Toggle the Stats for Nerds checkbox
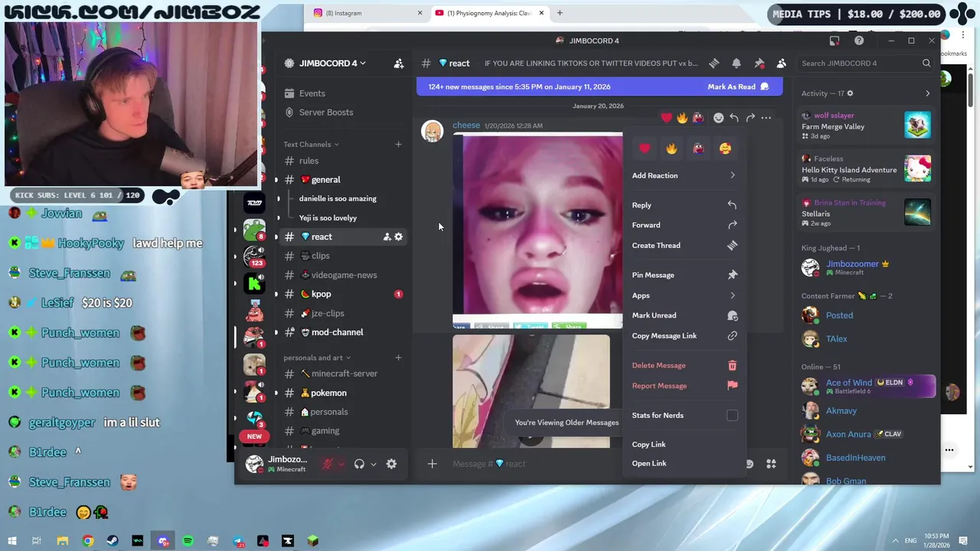Screen dimensions: 980x551 coord(732,416)
